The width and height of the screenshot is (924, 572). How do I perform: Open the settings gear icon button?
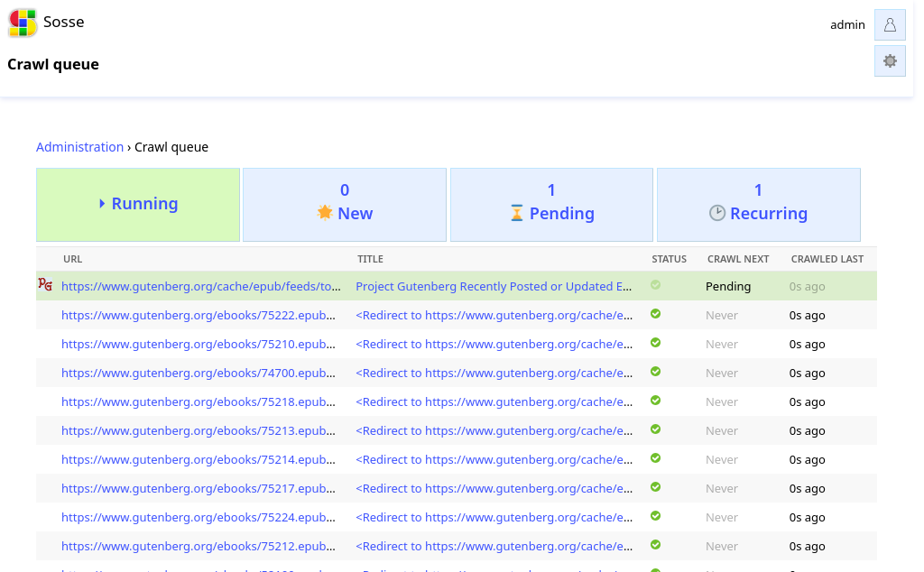(890, 60)
